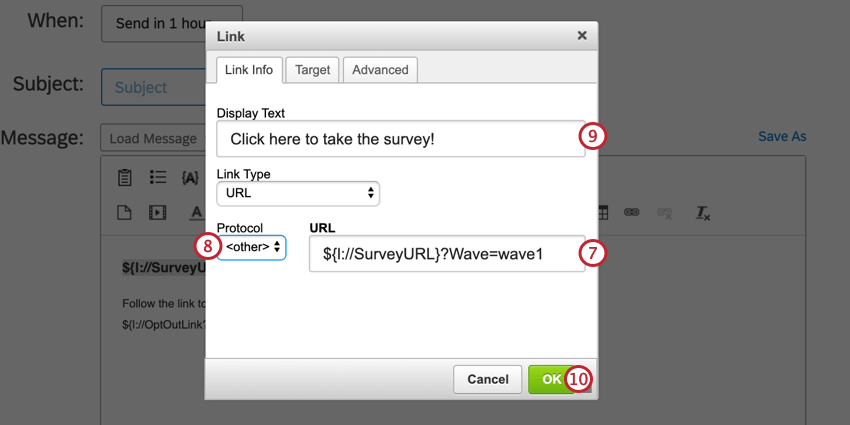Click the insert link chain icon
Screen dimensions: 850x425
[x=632, y=212]
